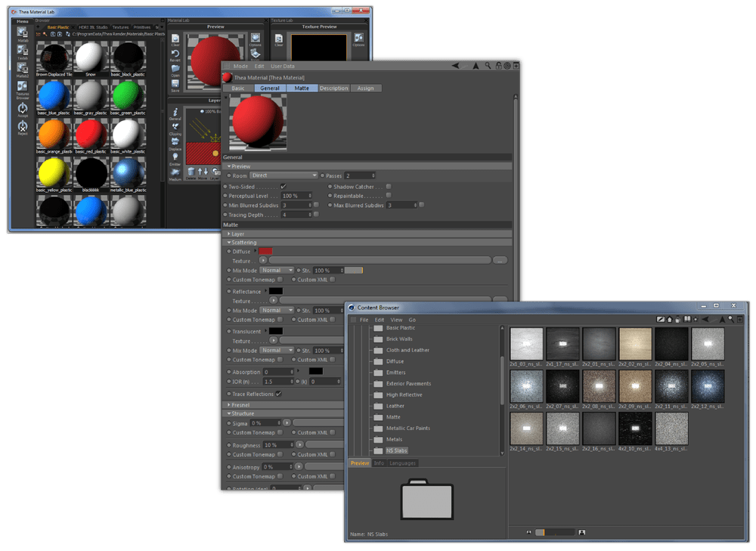The height and width of the screenshot is (551, 756).
Task: Switch to the Basic tab
Action: click(x=238, y=88)
